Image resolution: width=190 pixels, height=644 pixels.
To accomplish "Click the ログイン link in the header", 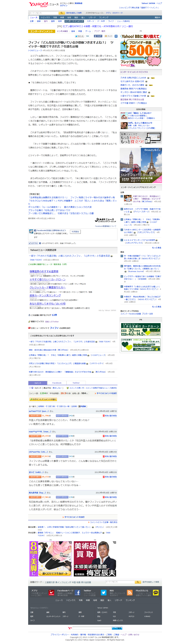I will tap(64, 5).
